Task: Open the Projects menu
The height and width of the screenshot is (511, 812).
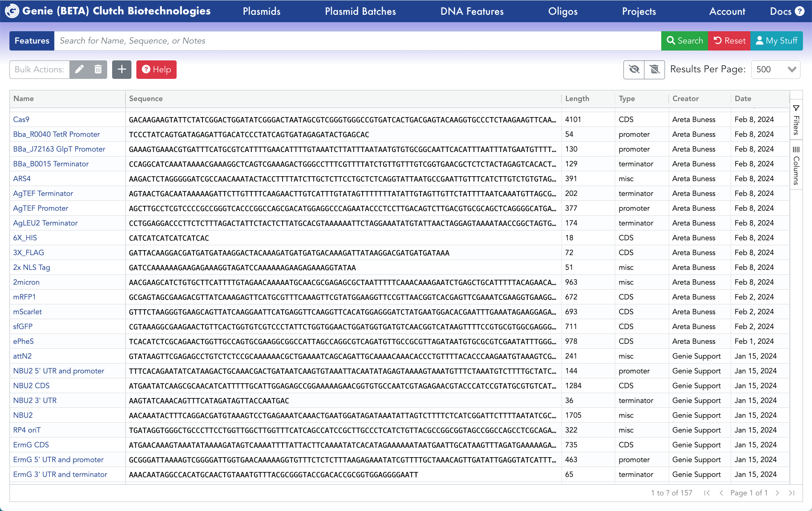Action: (639, 11)
